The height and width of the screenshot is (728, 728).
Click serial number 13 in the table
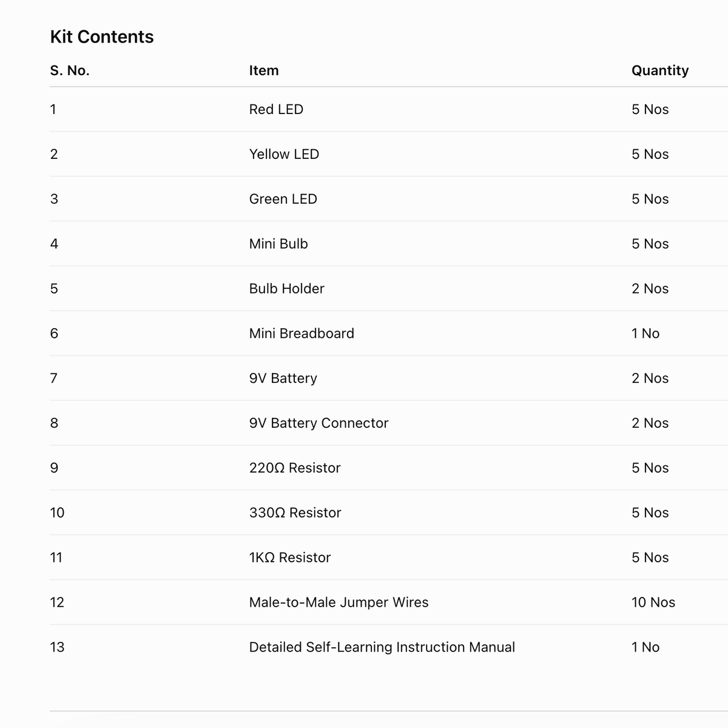click(57, 647)
